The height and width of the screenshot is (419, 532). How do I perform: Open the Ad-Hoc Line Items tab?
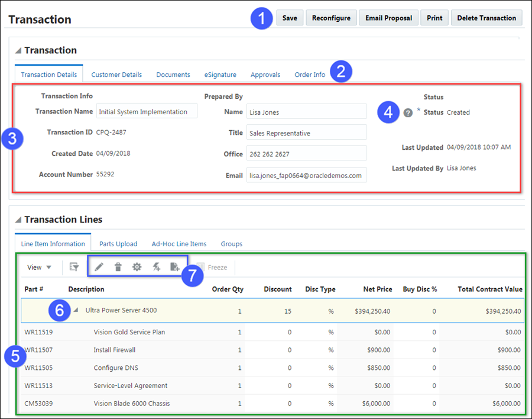179,243
